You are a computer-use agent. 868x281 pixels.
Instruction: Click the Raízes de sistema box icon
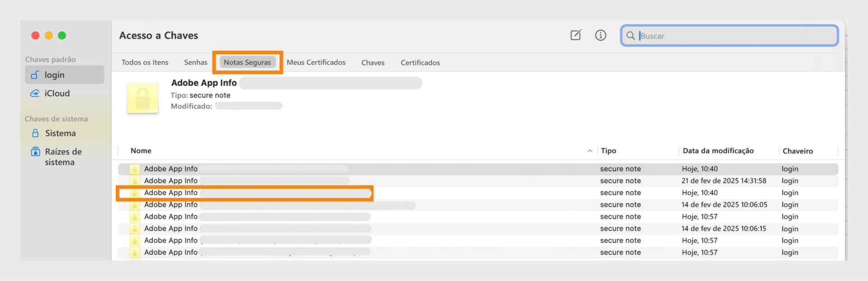(35, 152)
